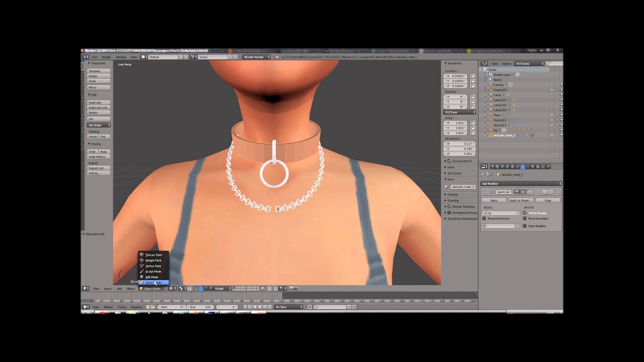Duplicate the selected object
644x362 pixels.
click(x=99, y=103)
